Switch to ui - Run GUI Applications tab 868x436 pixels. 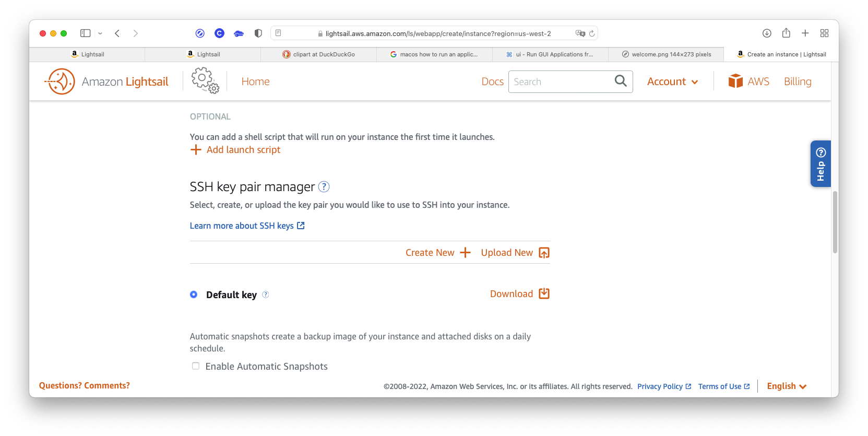[x=551, y=54]
